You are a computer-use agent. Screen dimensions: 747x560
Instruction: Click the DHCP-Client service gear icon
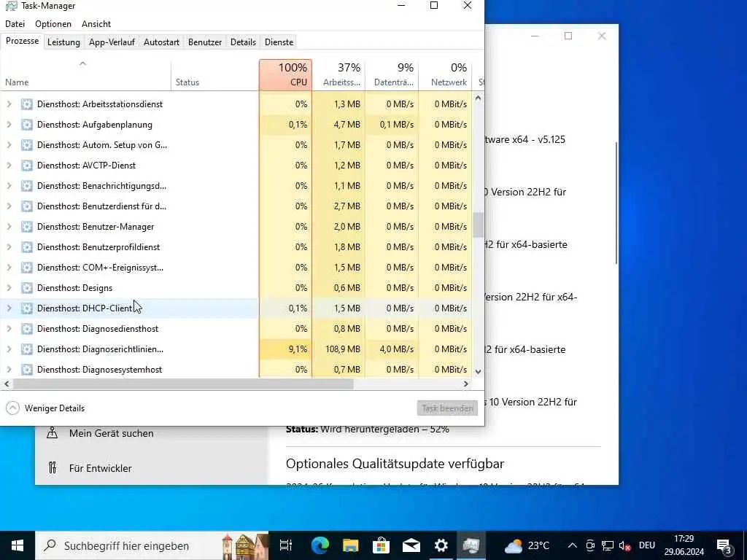click(x=27, y=308)
